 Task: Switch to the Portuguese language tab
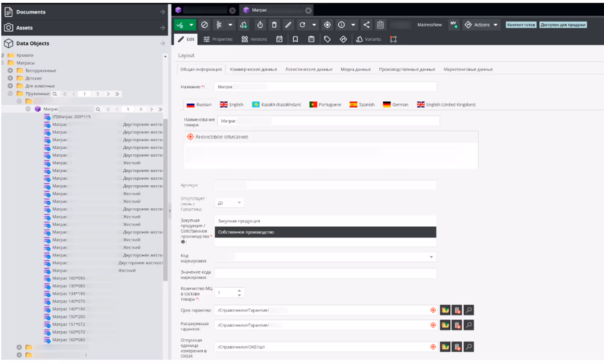tap(325, 104)
